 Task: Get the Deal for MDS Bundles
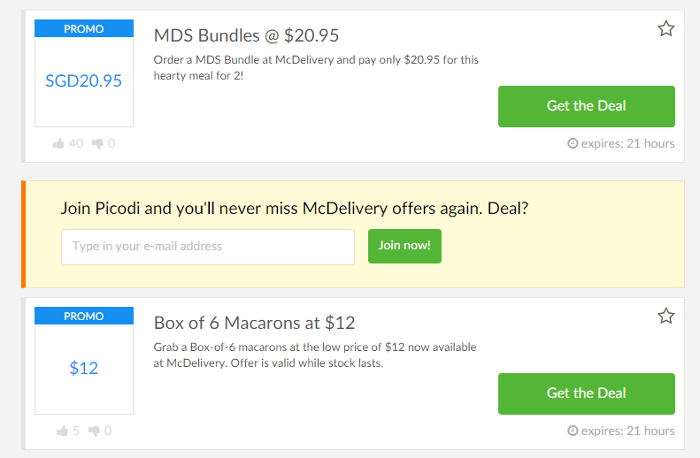[586, 106]
